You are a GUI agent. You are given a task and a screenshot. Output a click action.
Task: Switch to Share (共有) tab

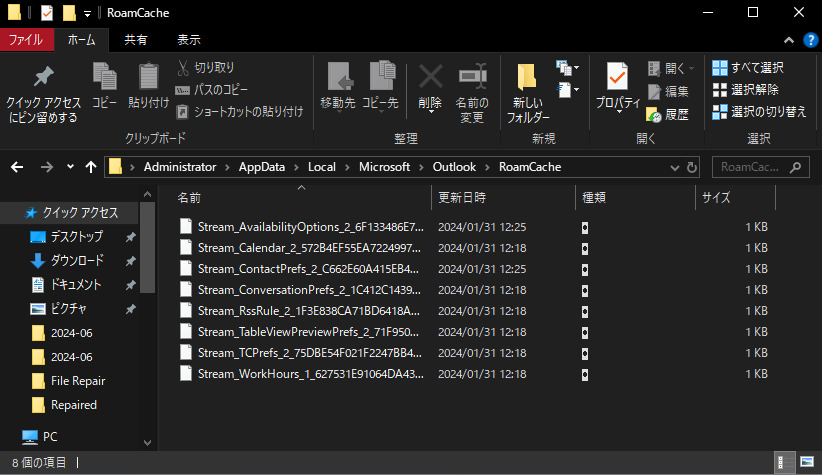pos(136,40)
